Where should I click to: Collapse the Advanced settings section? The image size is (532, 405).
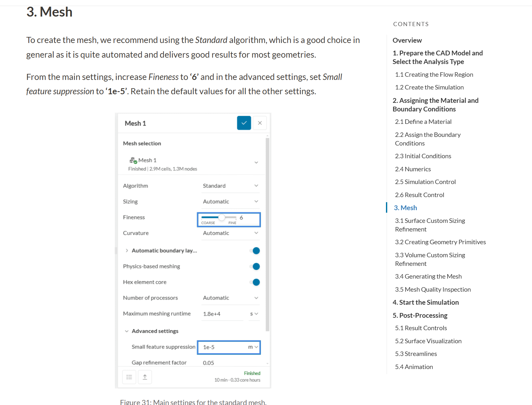(x=127, y=331)
